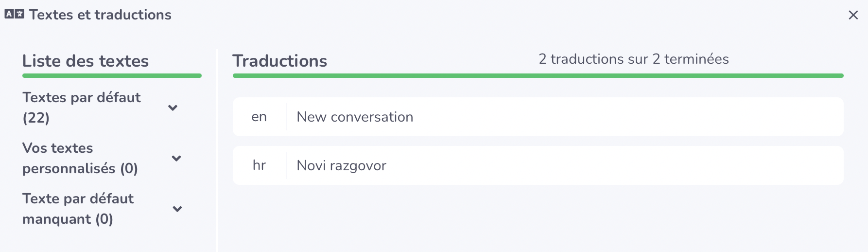Click the "en" language code
868x252 pixels.
point(259,117)
